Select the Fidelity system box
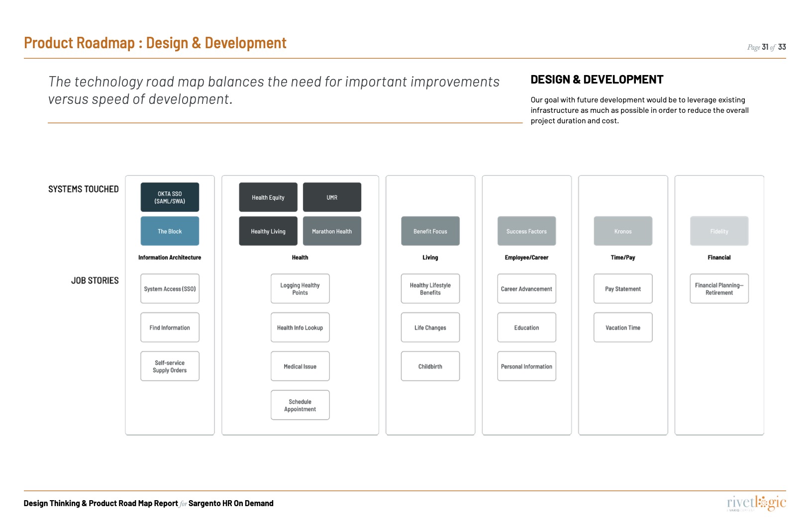The width and height of the screenshot is (812, 525). tap(719, 231)
